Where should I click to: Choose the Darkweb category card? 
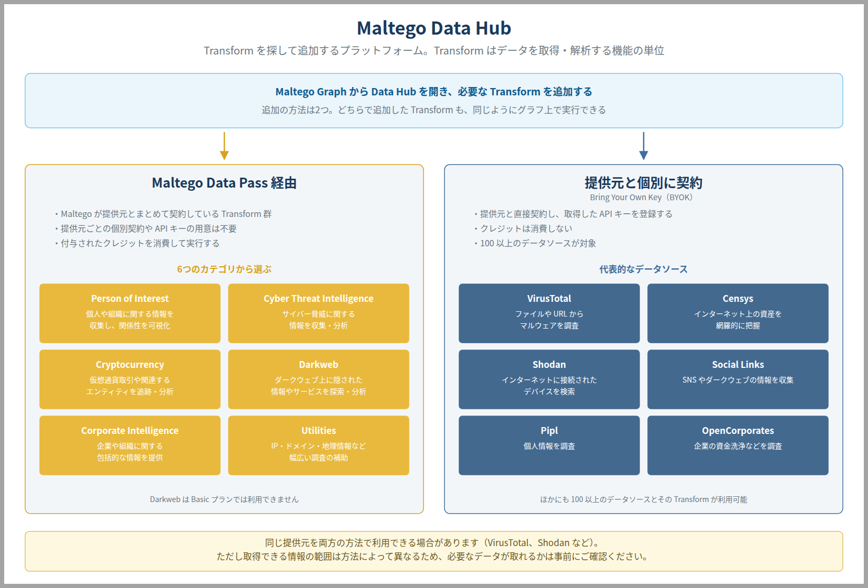click(319, 379)
